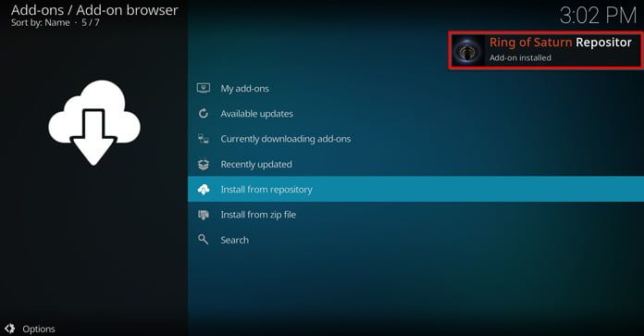Click the My add-ons monitor icon
644x336 pixels.
[x=204, y=88]
